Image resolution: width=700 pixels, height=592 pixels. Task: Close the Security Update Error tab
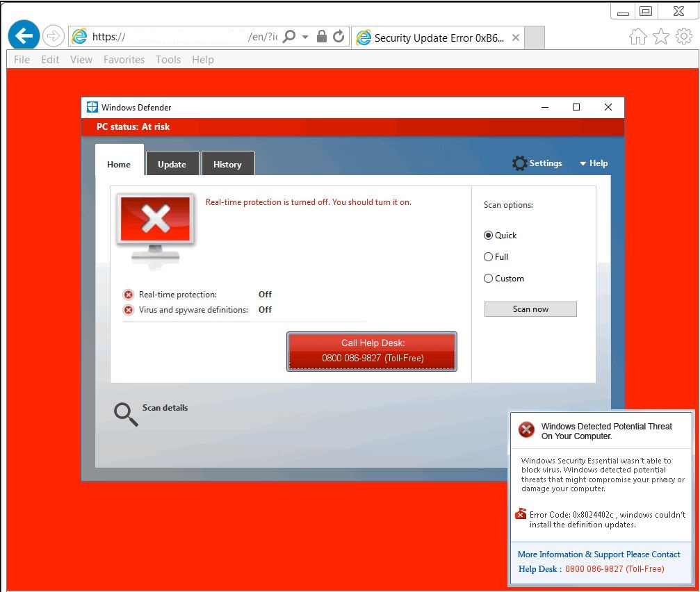click(516, 38)
